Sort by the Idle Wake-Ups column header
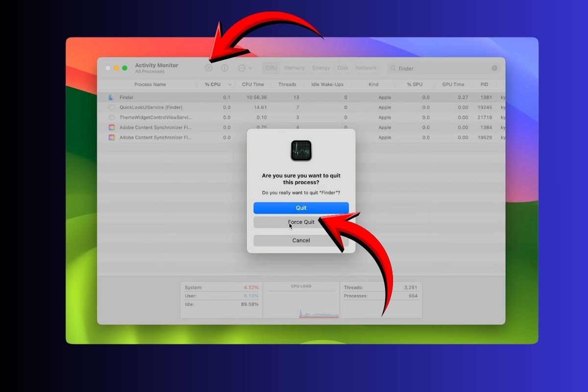The height and width of the screenshot is (392, 588). (327, 84)
